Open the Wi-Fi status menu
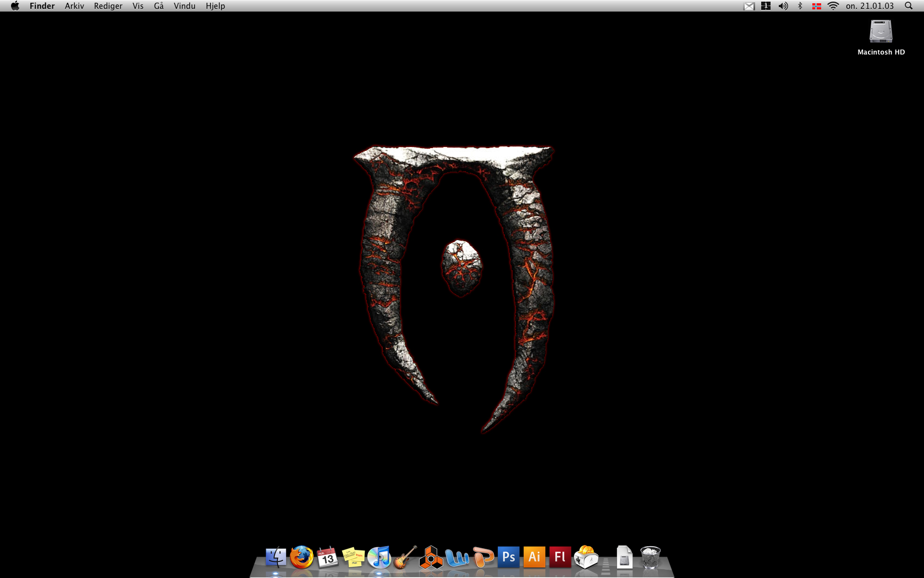This screenshot has height=578, width=924. coord(833,6)
